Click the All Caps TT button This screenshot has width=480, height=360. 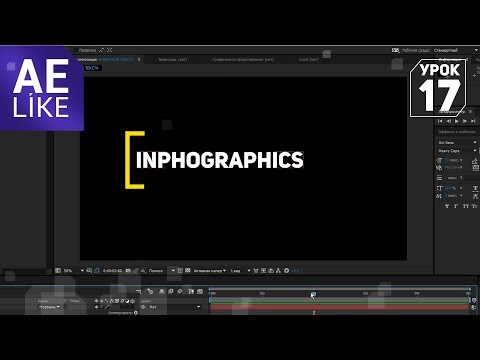(466, 206)
